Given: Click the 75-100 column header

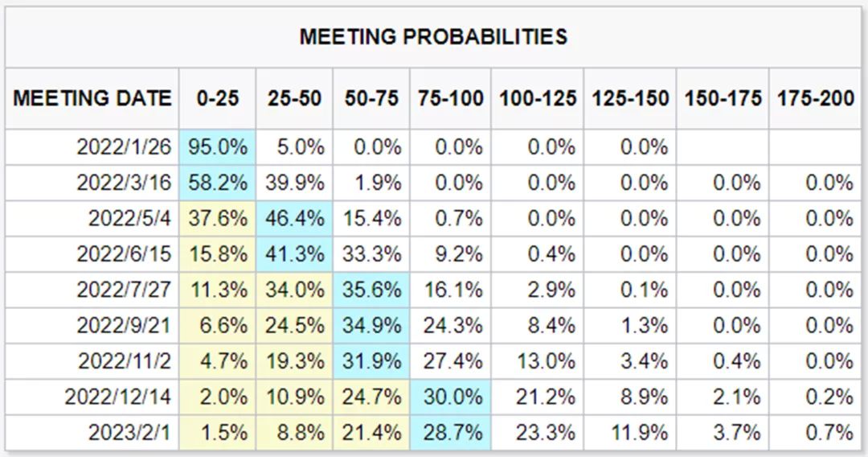Looking at the screenshot, I should [451, 99].
